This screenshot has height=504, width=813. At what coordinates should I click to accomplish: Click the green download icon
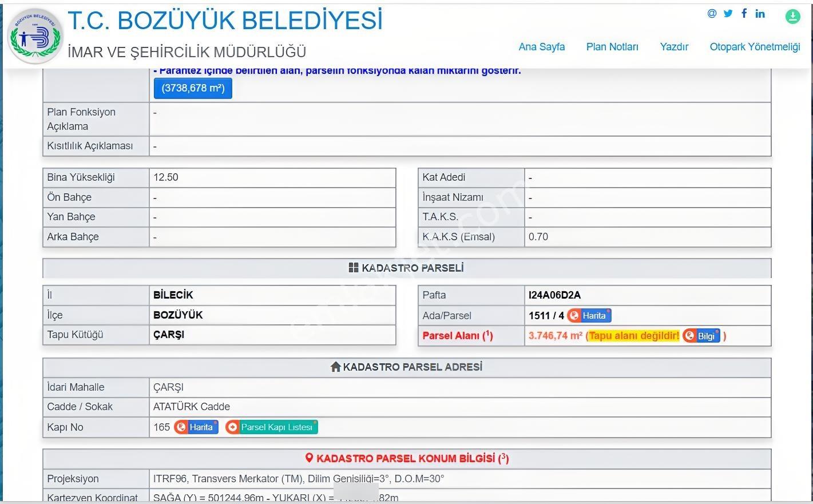tap(792, 17)
